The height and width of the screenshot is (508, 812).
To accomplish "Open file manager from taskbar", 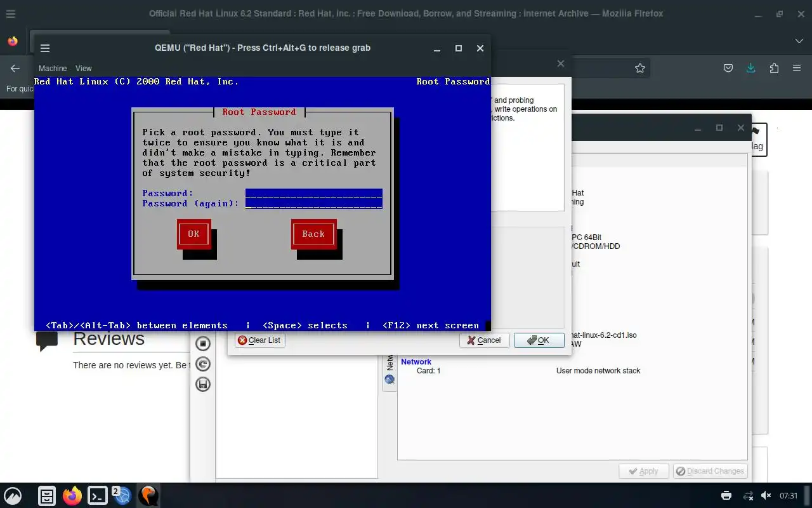I will pyautogui.click(x=46, y=495).
